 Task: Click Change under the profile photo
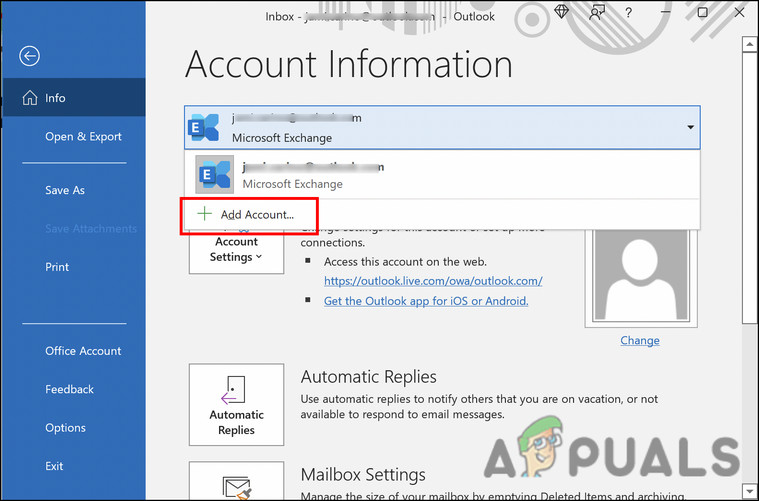pyautogui.click(x=640, y=341)
